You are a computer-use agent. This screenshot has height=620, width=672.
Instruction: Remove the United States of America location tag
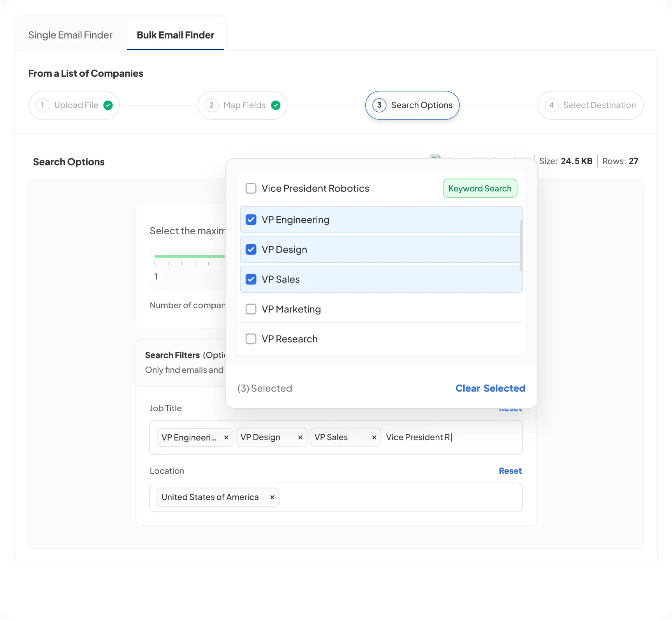coord(272,497)
